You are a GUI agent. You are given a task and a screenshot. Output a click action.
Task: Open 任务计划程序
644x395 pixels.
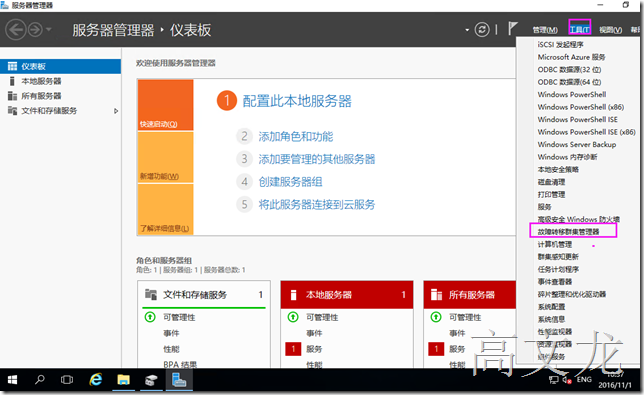[x=558, y=269]
